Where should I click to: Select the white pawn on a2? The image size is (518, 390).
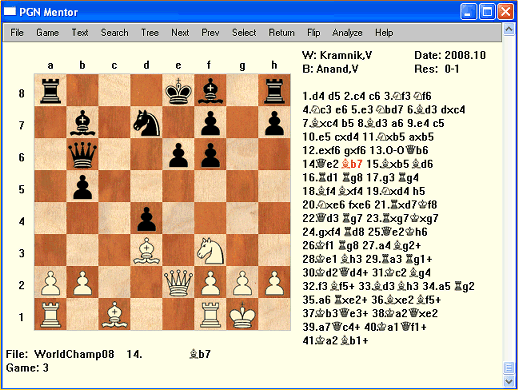(50, 282)
